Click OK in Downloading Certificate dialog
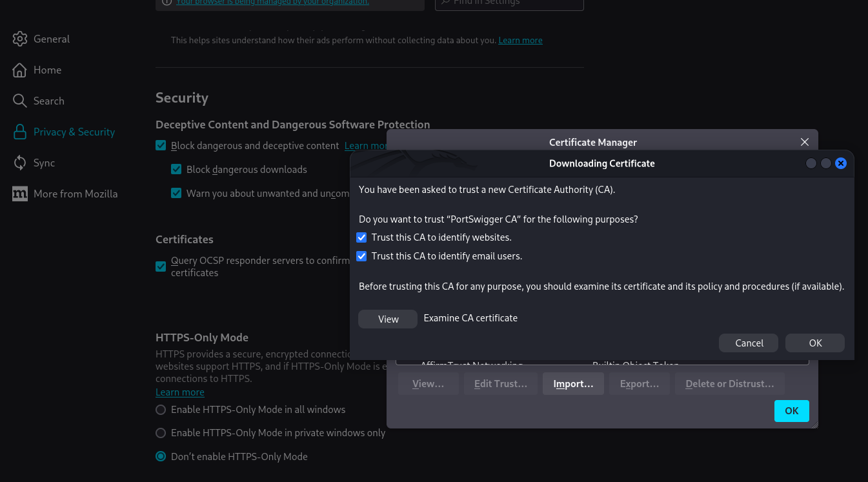 click(x=815, y=343)
